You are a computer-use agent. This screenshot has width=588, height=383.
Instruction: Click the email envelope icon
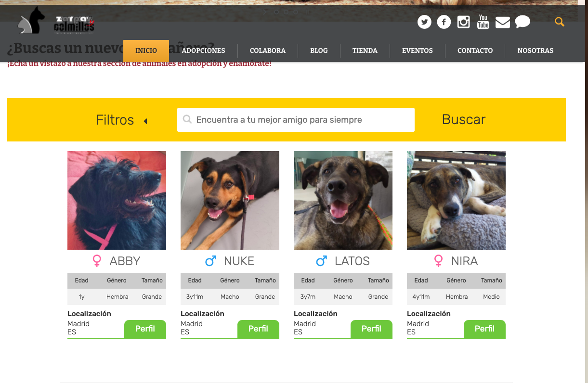coord(503,22)
